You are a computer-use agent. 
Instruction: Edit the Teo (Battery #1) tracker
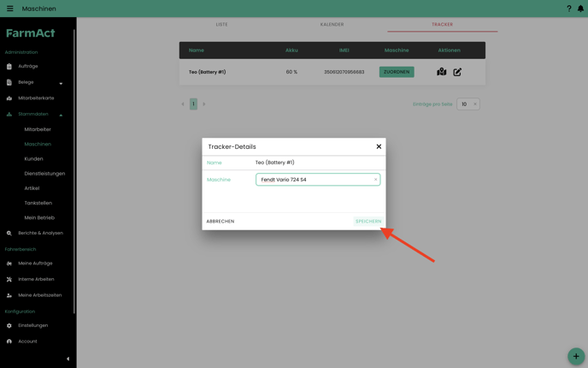[x=457, y=72]
